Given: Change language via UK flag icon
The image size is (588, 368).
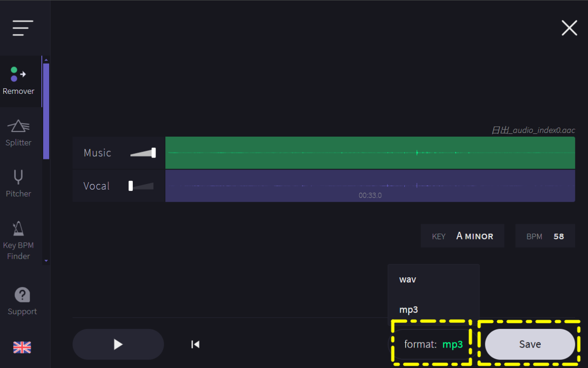Looking at the screenshot, I should tap(22, 347).
